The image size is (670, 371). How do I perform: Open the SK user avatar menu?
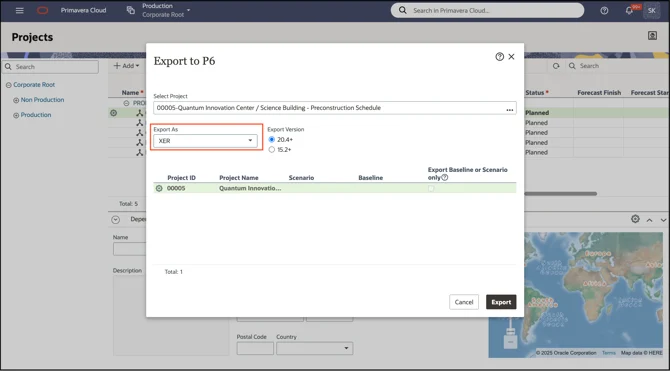(652, 11)
